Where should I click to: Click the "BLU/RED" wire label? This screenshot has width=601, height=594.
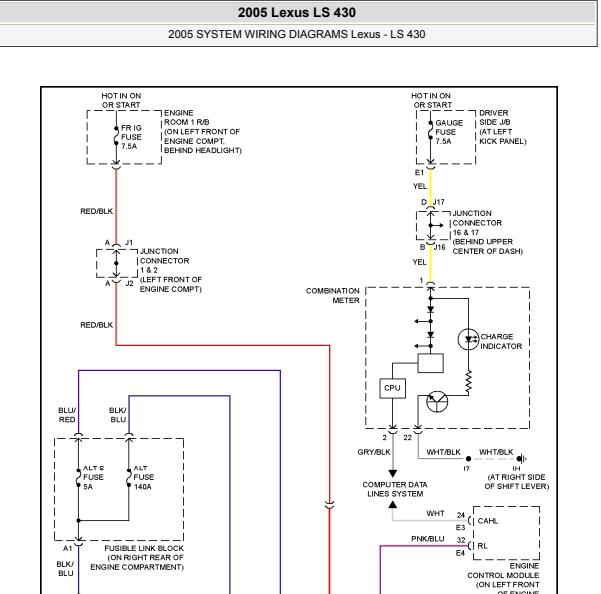(x=67, y=415)
